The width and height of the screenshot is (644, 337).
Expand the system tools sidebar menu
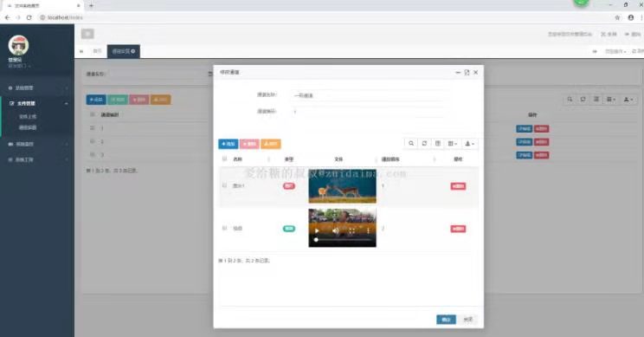coord(37,159)
